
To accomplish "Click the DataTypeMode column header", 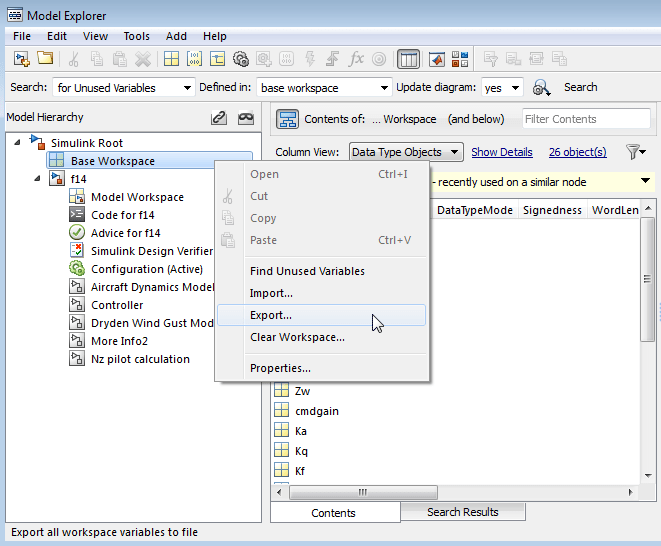I will 474,210.
